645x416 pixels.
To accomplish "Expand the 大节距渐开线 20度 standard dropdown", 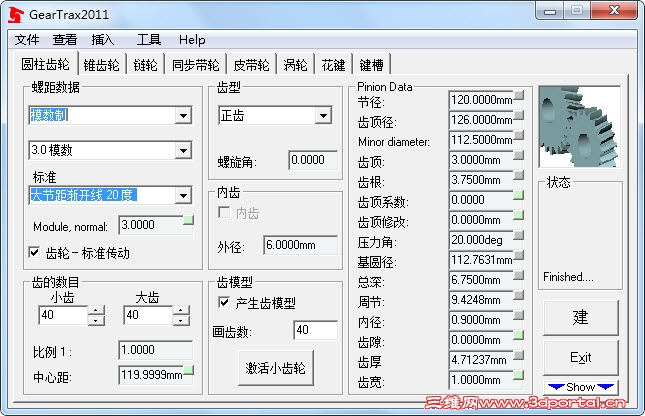I will (x=183, y=195).
